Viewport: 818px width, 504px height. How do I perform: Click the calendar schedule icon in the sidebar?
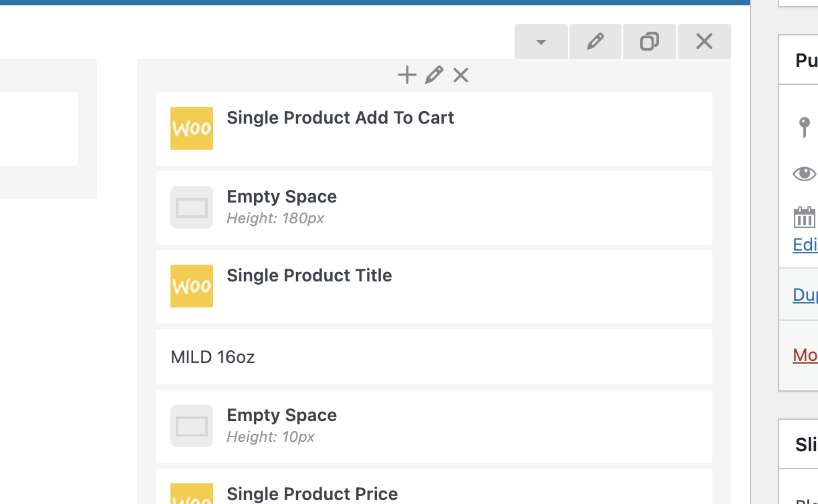click(x=805, y=217)
